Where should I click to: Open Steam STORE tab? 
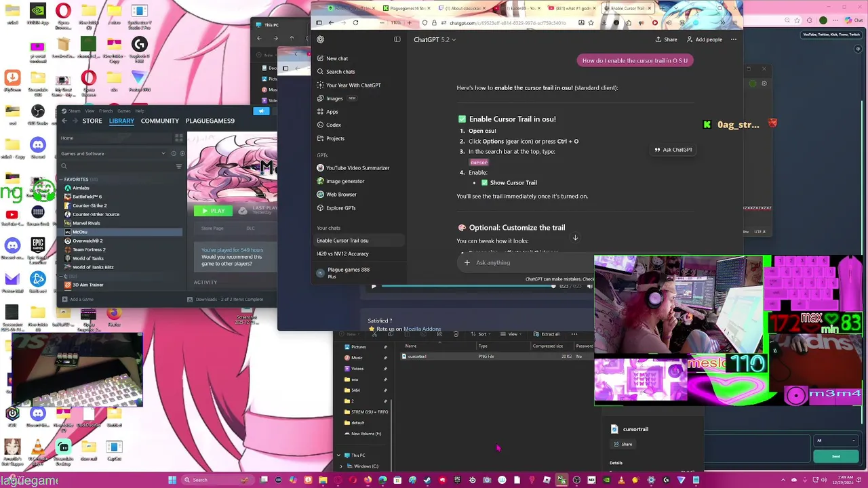[92, 121]
